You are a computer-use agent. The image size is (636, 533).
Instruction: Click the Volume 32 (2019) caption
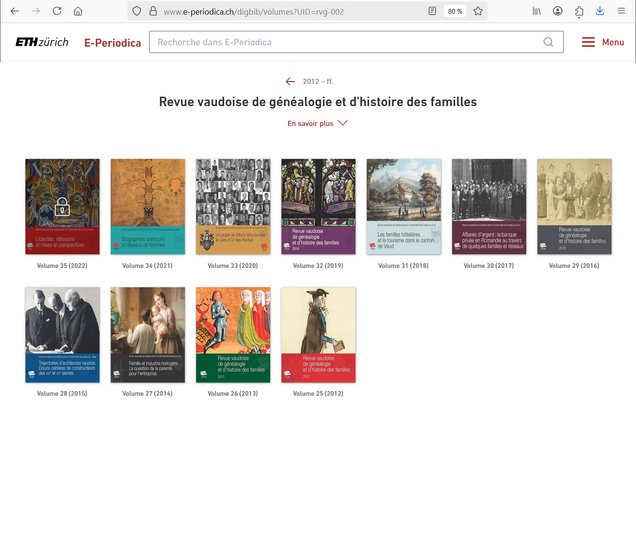[x=318, y=266]
